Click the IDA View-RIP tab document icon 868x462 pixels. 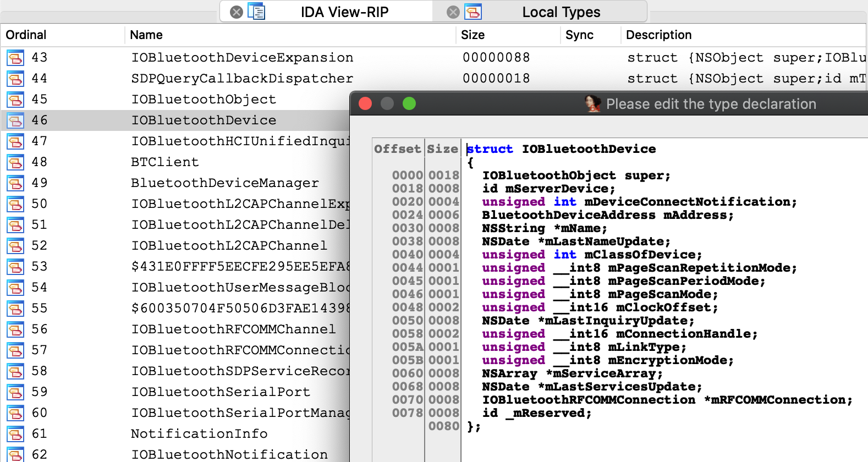(x=256, y=12)
